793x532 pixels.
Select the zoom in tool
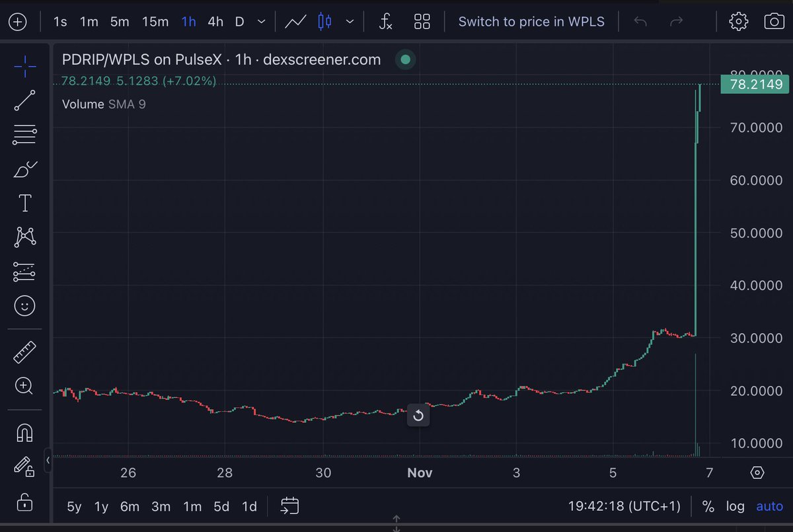[x=24, y=387]
